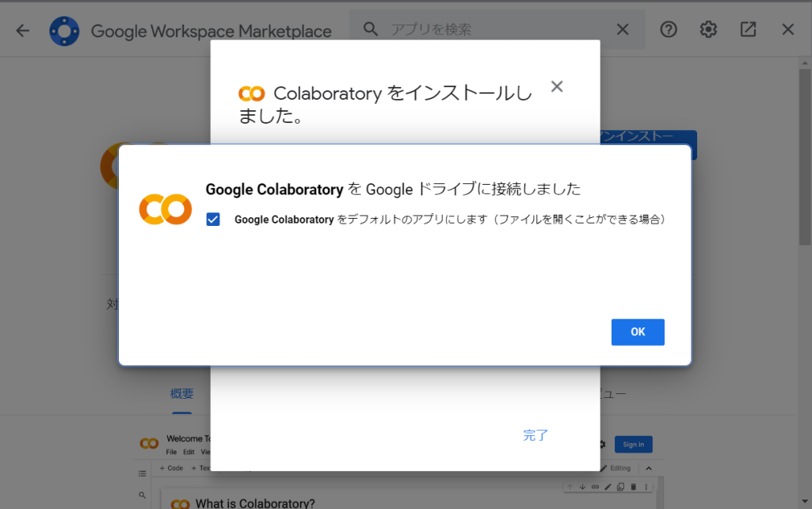The image size is (812, 509).
Task: Select the pencil edit icon on the cell toolbar
Action: pos(608,487)
